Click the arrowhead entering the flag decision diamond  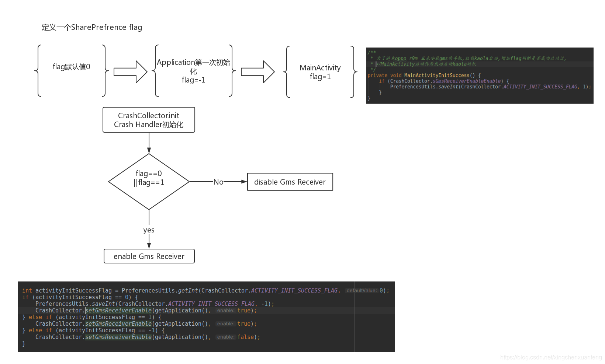149,150
